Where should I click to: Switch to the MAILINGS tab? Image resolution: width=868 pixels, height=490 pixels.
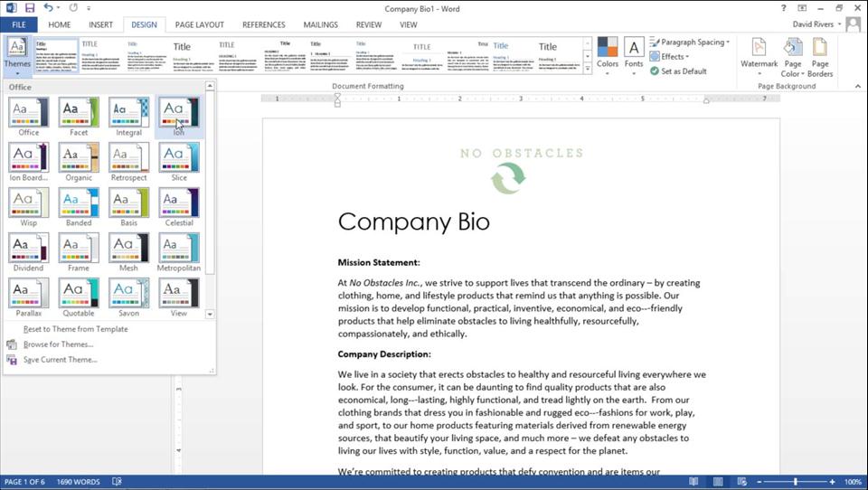click(320, 25)
